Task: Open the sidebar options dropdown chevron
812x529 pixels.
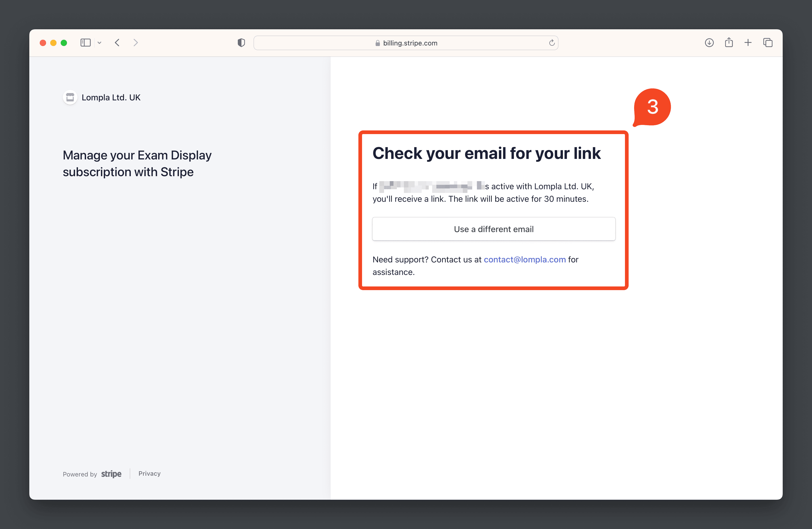Action: pos(100,43)
